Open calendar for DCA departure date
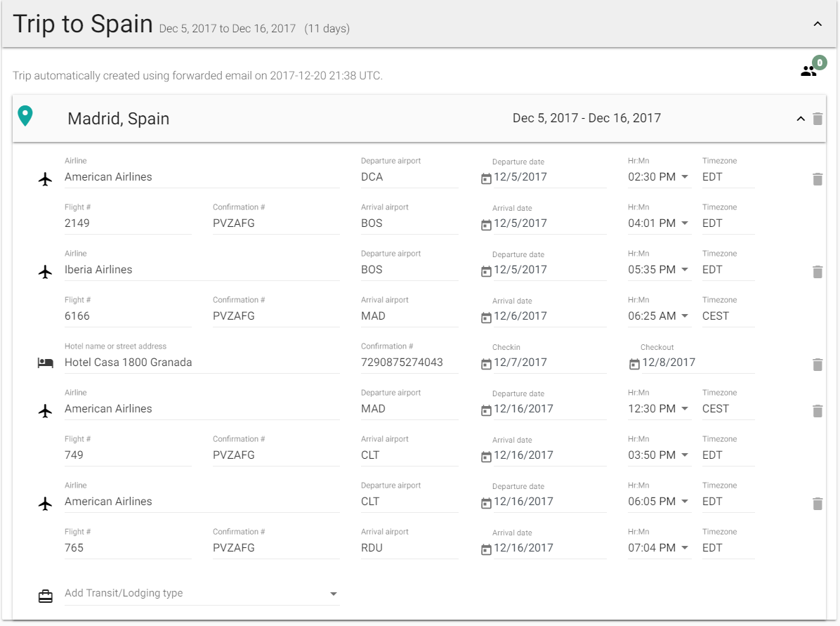840x626 pixels. pos(486,178)
